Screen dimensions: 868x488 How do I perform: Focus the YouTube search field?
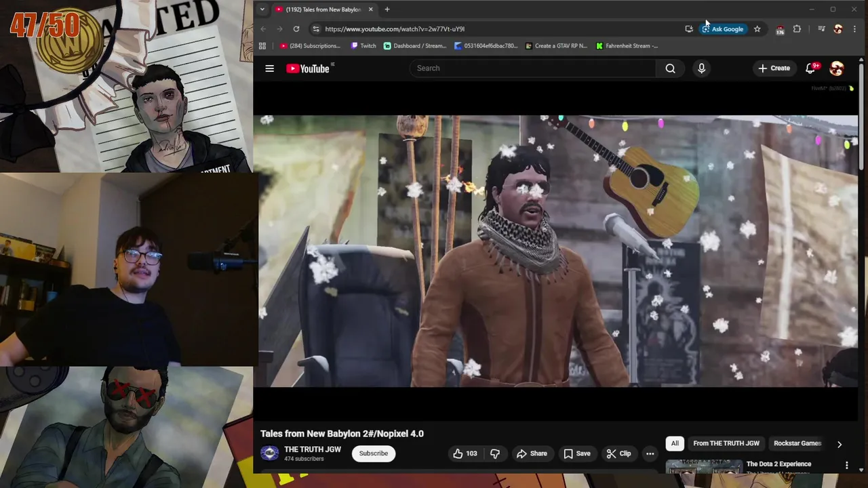click(x=532, y=68)
